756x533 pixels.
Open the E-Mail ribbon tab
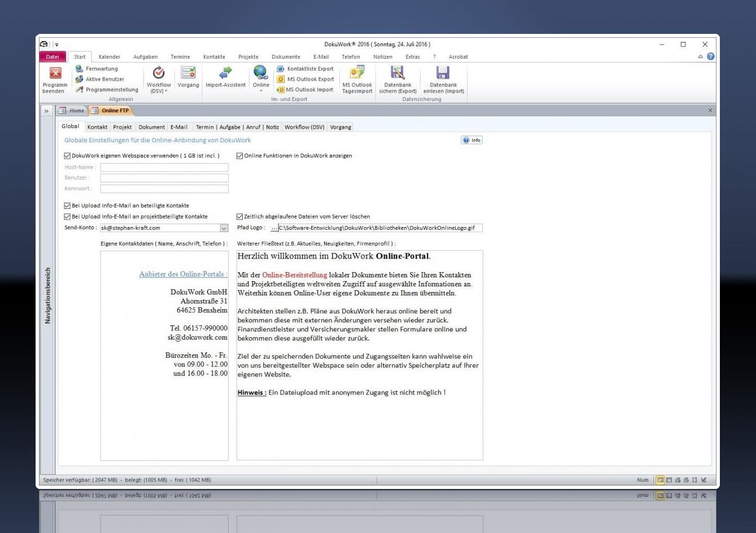(x=321, y=56)
